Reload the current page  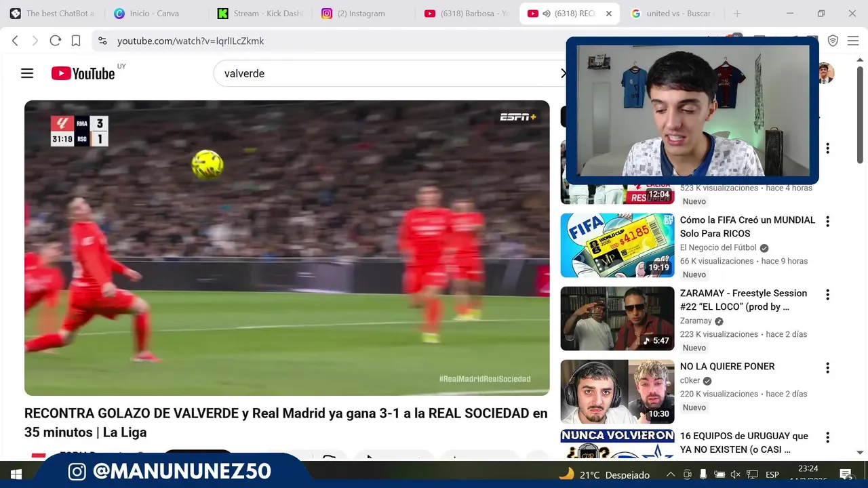point(56,41)
